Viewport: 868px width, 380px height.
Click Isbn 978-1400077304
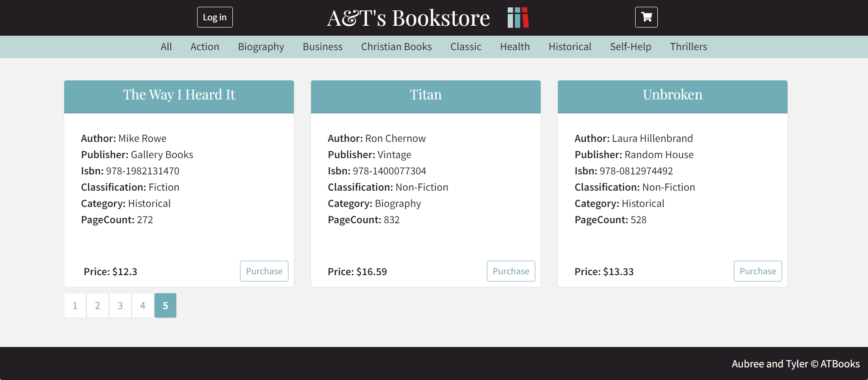click(377, 171)
